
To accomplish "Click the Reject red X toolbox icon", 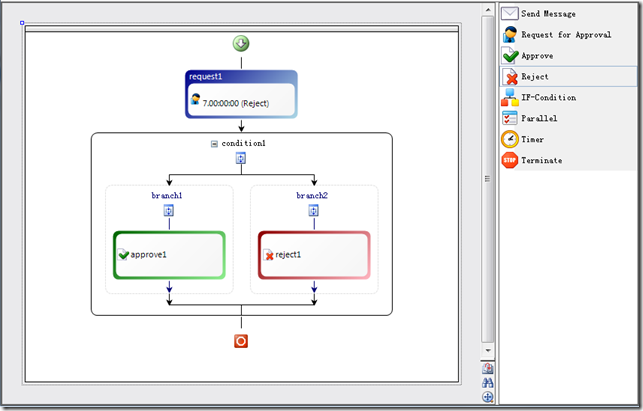I will [511, 77].
